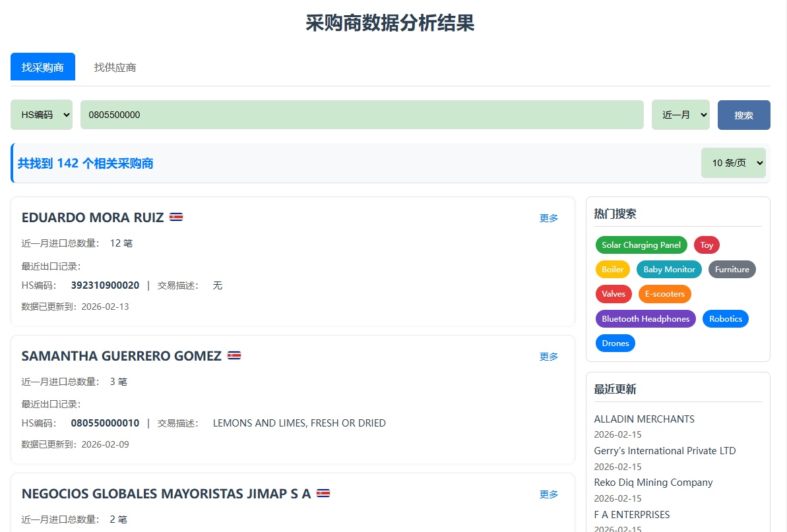Open the HS编码 search type dropdown
The height and width of the screenshot is (532, 787).
click(x=41, y=114)
